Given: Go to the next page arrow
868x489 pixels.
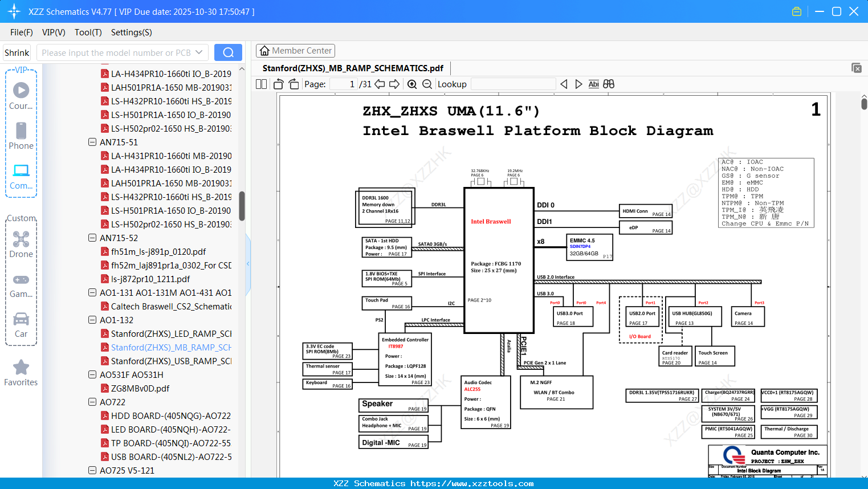Looking at the screenshot, I should 394,84.
